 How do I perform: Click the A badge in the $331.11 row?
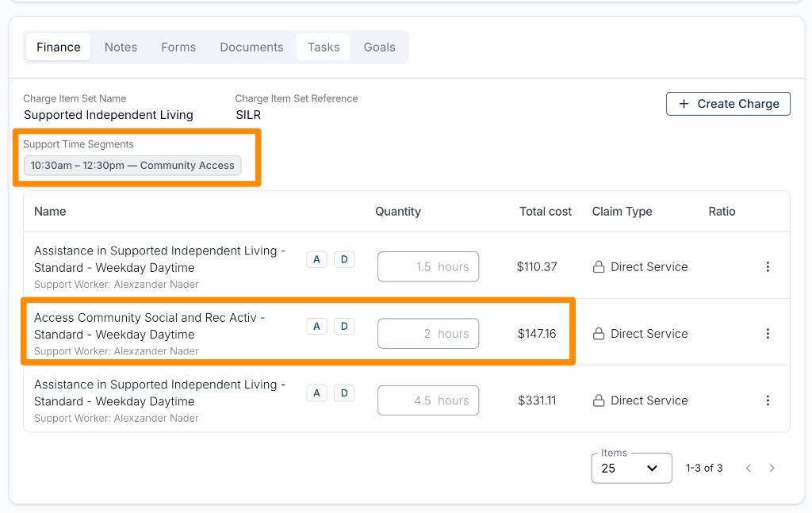316,393
